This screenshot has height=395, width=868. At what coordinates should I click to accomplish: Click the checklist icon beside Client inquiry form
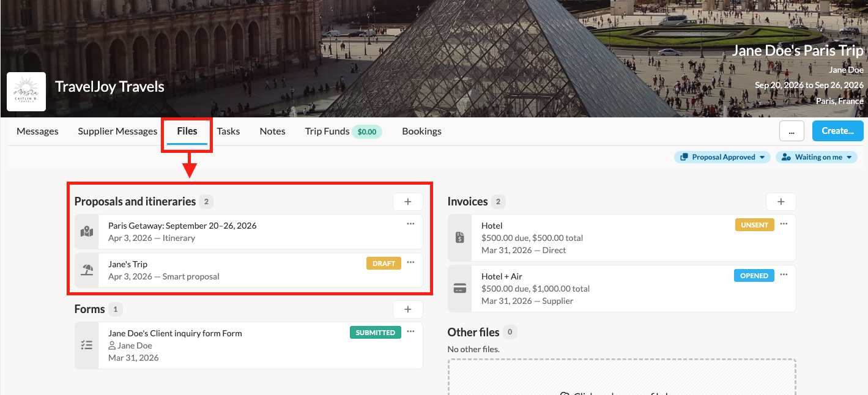pyautogui.click(x=87, y=345)
